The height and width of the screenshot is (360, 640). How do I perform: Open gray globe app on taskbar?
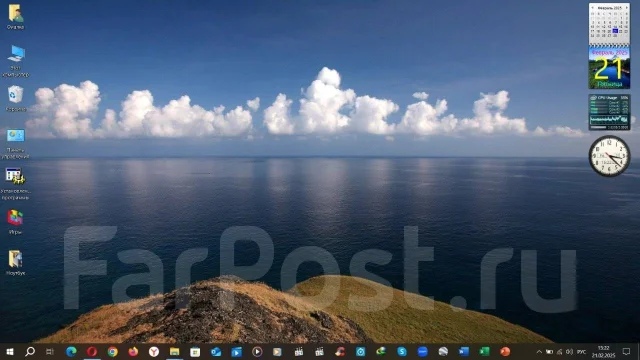click(443, 351)
